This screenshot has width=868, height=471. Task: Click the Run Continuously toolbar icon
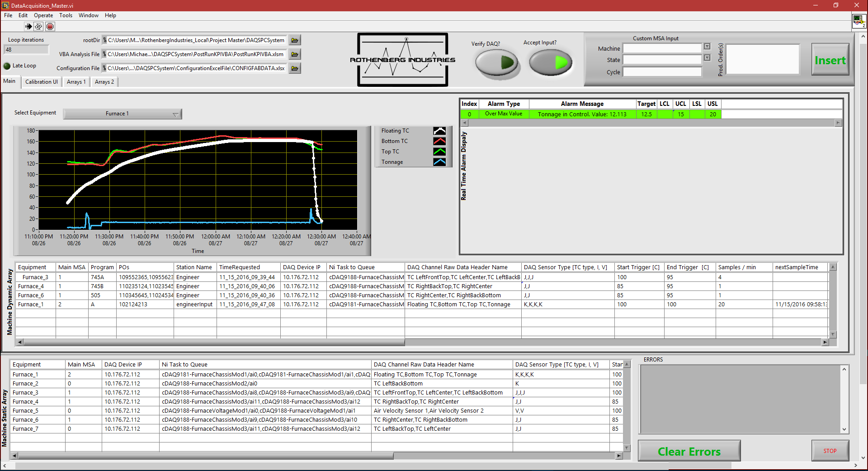(x=38, y=26)
